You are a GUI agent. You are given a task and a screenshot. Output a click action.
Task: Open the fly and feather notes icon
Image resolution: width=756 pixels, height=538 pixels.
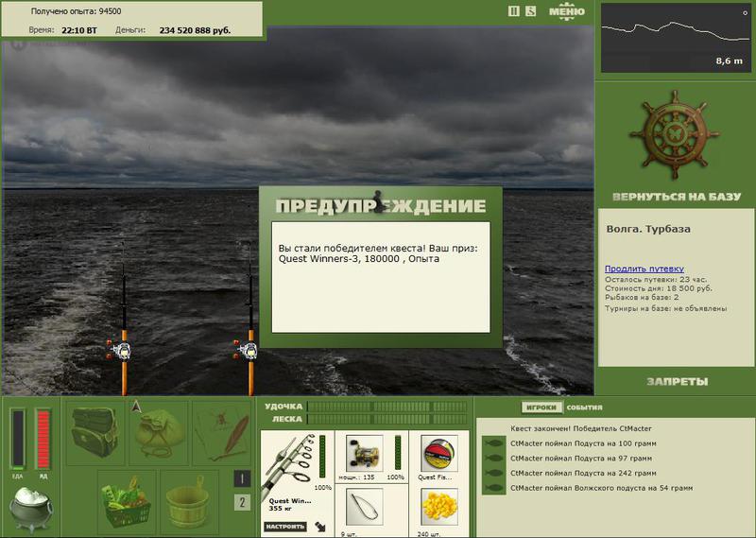(222, 433)
